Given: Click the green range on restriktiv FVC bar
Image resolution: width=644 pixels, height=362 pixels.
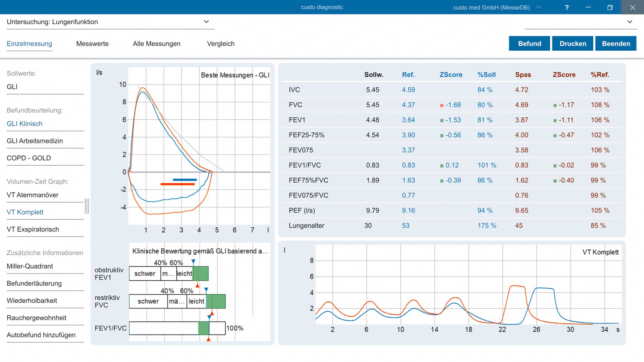Looking at the screenshot, I should 216,301.
